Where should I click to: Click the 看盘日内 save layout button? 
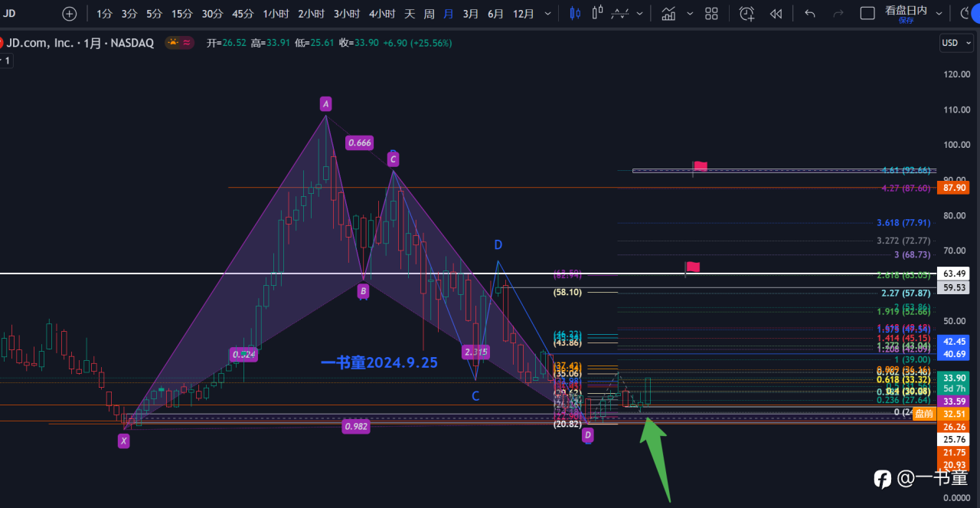coord(906,14)
